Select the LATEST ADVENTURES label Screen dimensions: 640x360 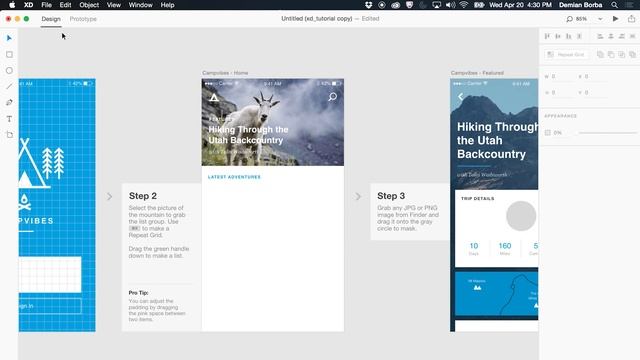[234, 177]
